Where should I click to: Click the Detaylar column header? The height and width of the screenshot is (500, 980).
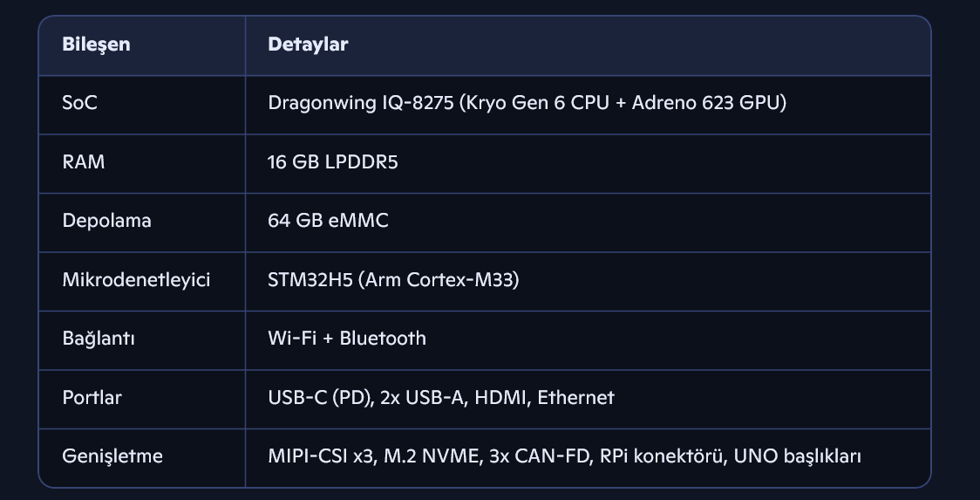pos(308,45)
